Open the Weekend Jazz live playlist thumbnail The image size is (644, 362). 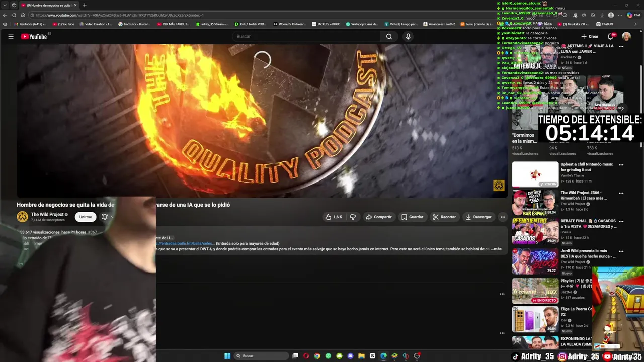(x=535, y=291)
